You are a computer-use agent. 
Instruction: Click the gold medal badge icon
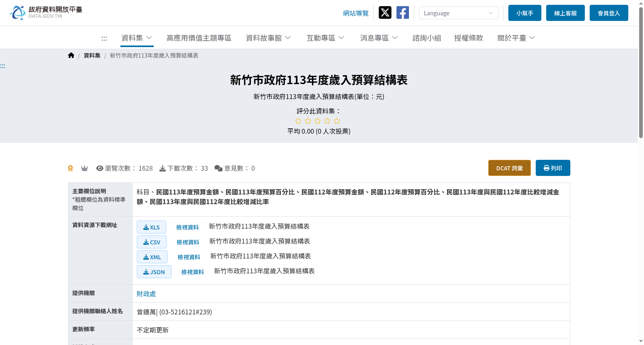70,168
